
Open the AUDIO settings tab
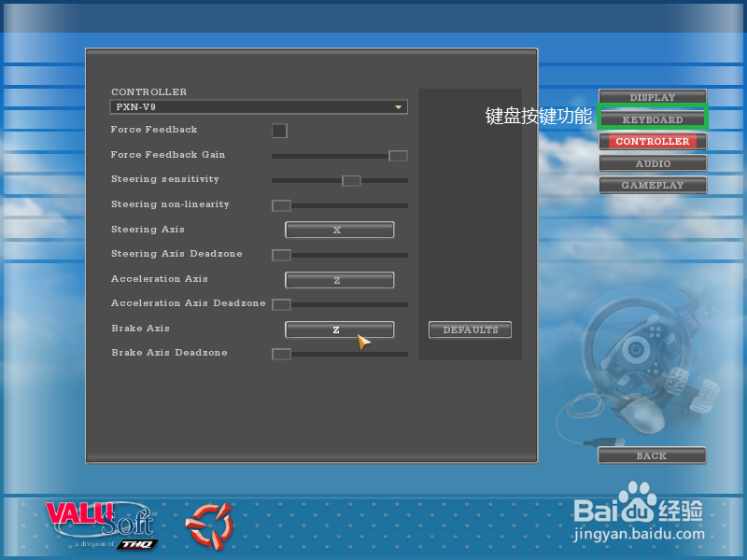coord(652,163)
